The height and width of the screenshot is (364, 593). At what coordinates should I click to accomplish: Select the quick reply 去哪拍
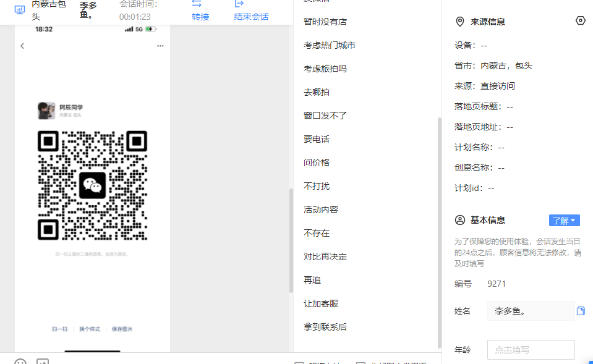(317, 92)
